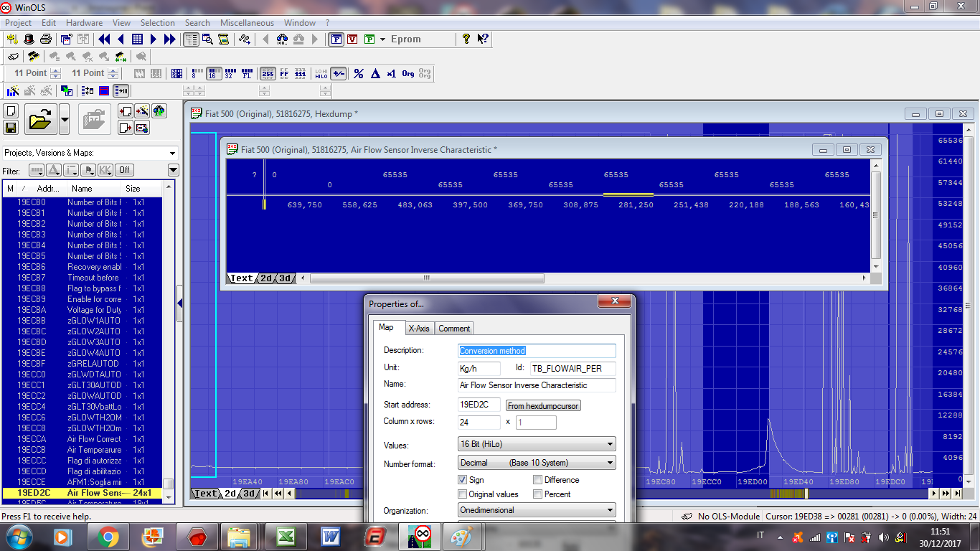Jump to last with double-right arrows icon
This screenshot has width=980, height=551.
coord(170,39)
